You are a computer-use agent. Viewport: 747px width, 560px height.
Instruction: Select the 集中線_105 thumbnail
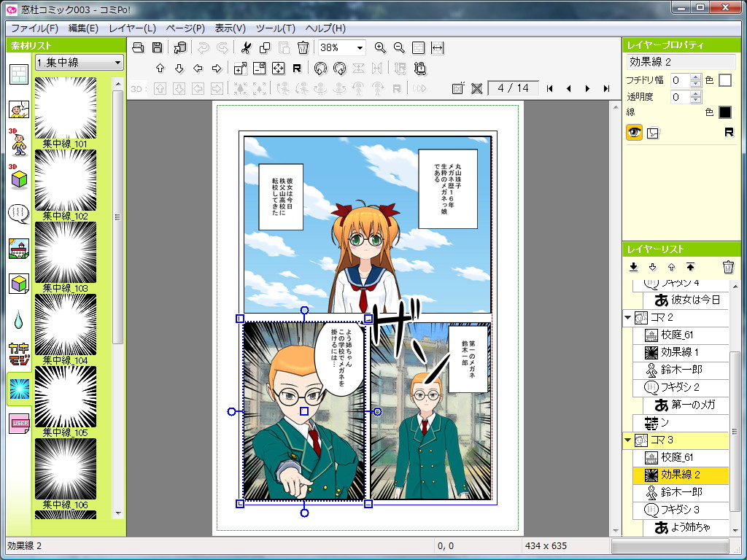tap(65, 397)
